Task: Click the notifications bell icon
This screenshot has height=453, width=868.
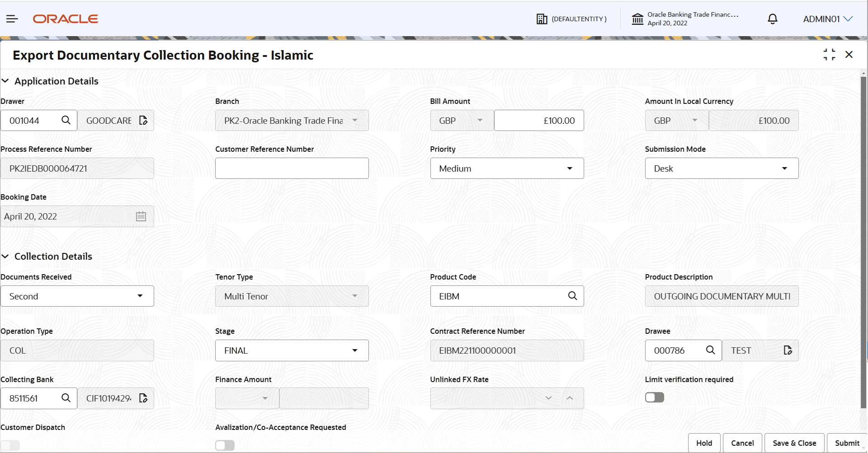Action: click(x=773, y=19)
